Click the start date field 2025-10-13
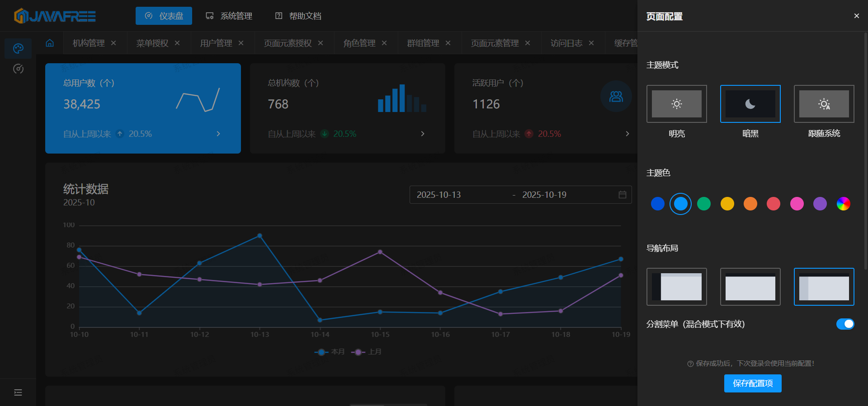This screenshot has width=868, height=406. [439, 195]
